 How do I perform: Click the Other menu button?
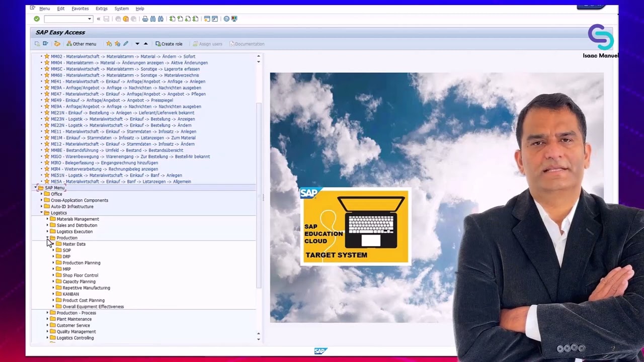point(81,44)
